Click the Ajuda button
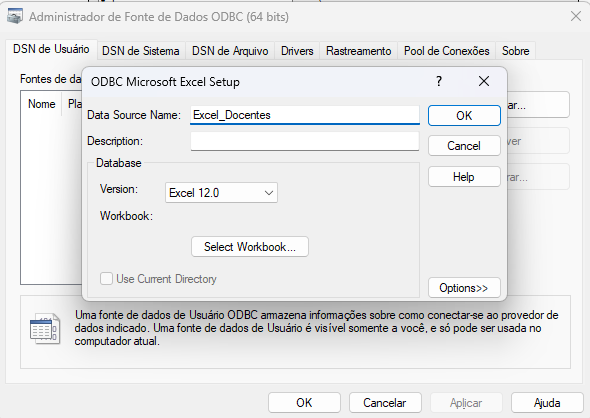The width and height of the screenshot is (590, 418). point(547,403)
